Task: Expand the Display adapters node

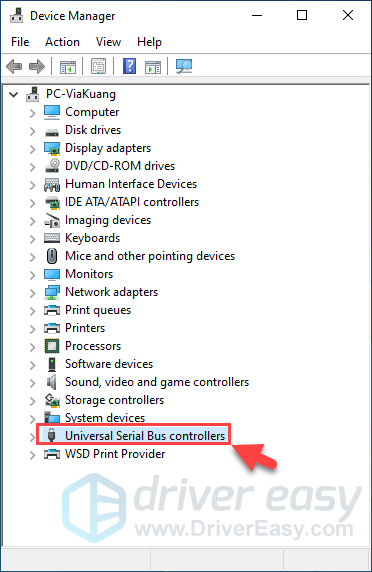Action: (33, 149)
